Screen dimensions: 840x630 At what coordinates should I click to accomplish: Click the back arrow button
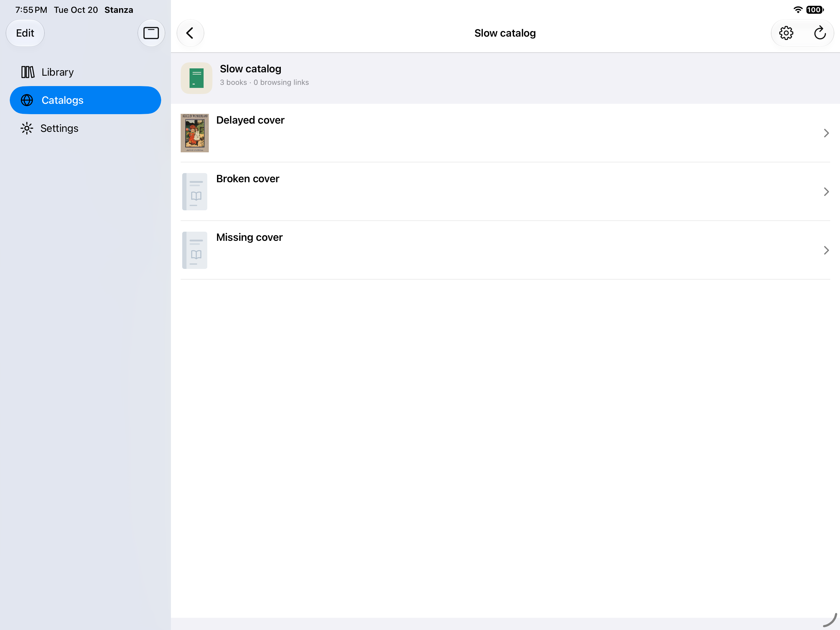(x=190, y=33)
